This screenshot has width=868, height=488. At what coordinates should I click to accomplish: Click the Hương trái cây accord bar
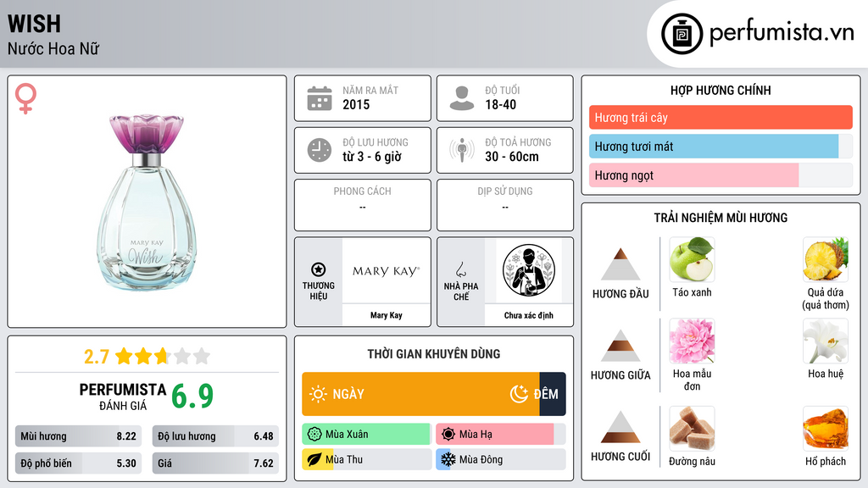[721, 117]
